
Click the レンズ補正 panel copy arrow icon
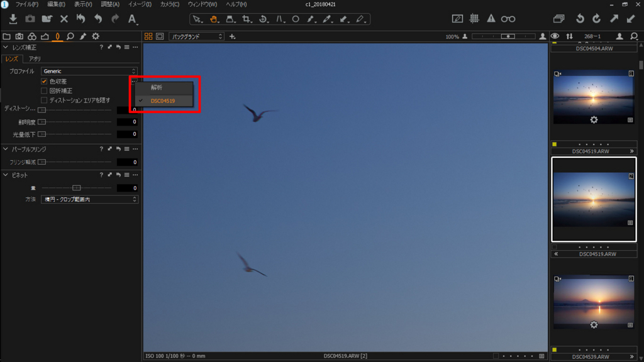(109, 47)
